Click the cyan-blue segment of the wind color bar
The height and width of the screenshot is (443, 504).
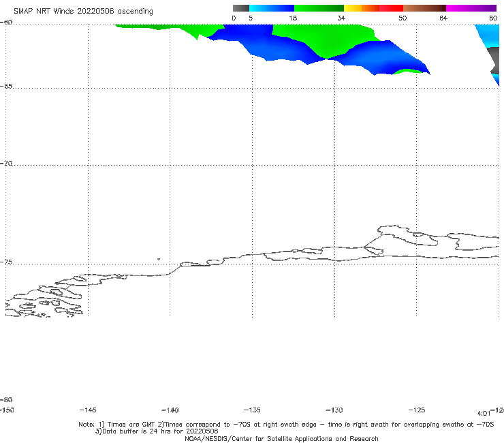point(272,8)
